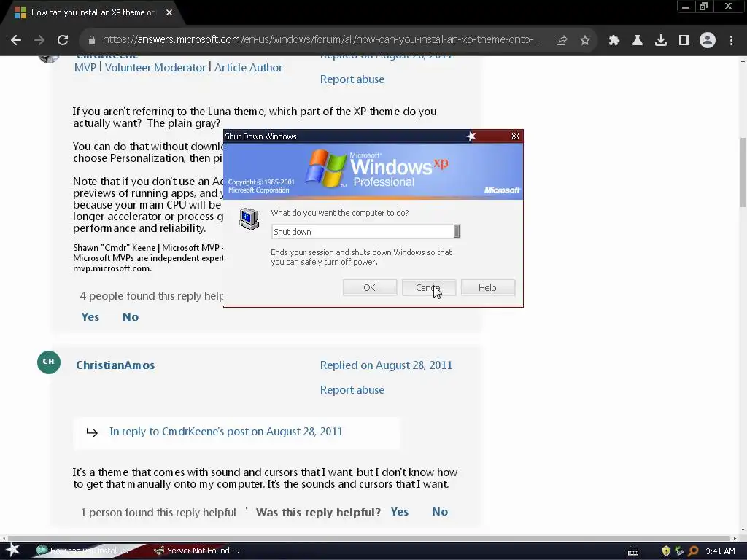The width and height of the screenshot is (747, 560).
Task: Click OK in Shut Down Windows dialog
Action: [370, 287]
